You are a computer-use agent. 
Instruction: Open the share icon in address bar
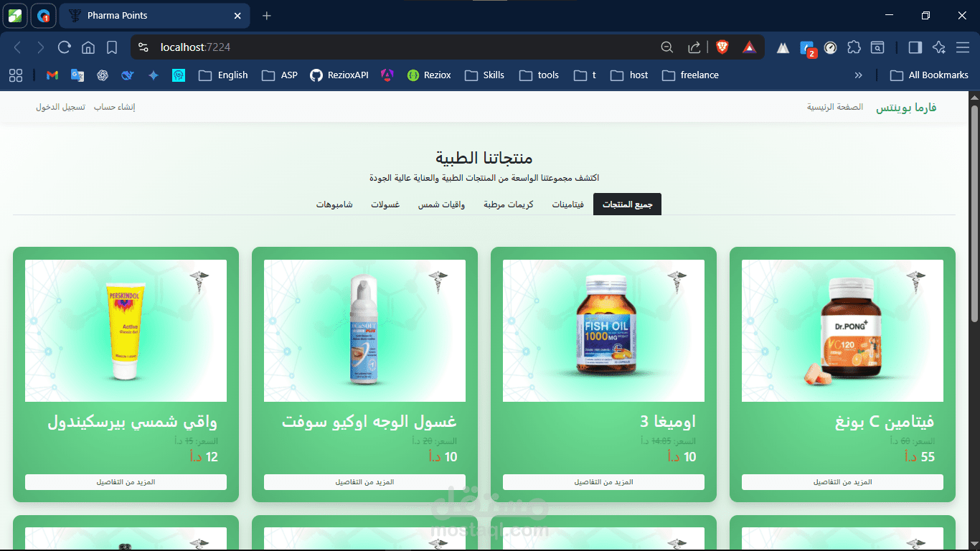click(x=694, y=47)
